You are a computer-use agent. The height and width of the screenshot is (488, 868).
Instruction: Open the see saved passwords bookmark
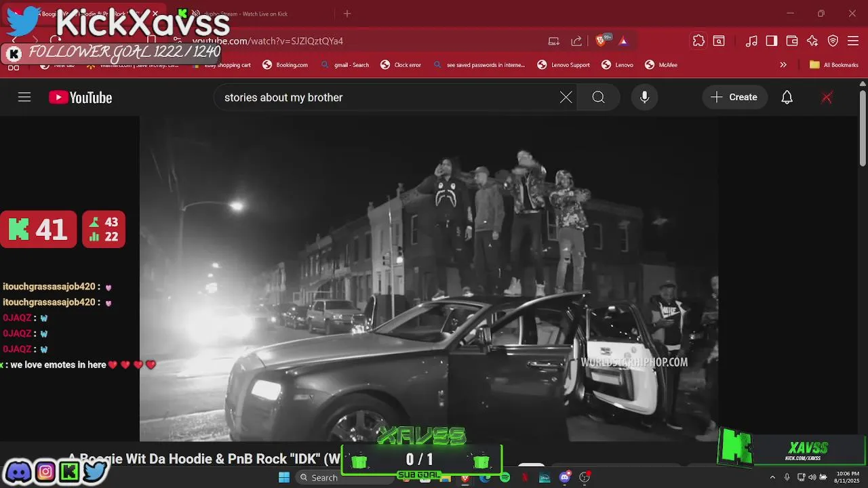click(x=479, y=65)
